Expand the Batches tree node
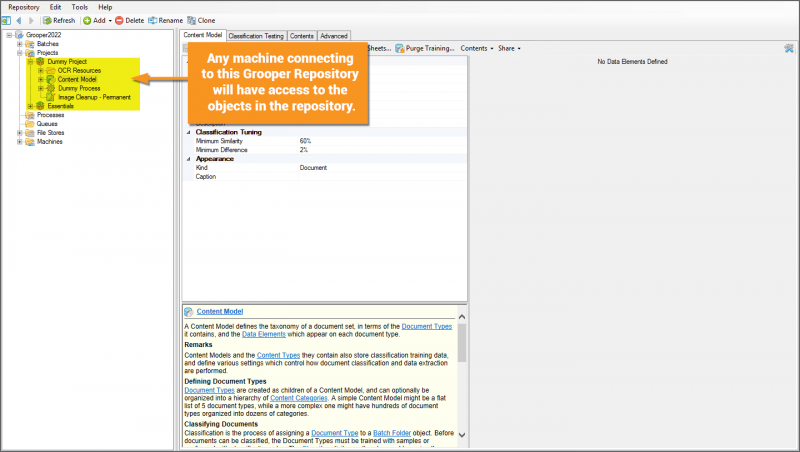Image resolution: width=800 pixels, height=452 pixels. (20, 44)
